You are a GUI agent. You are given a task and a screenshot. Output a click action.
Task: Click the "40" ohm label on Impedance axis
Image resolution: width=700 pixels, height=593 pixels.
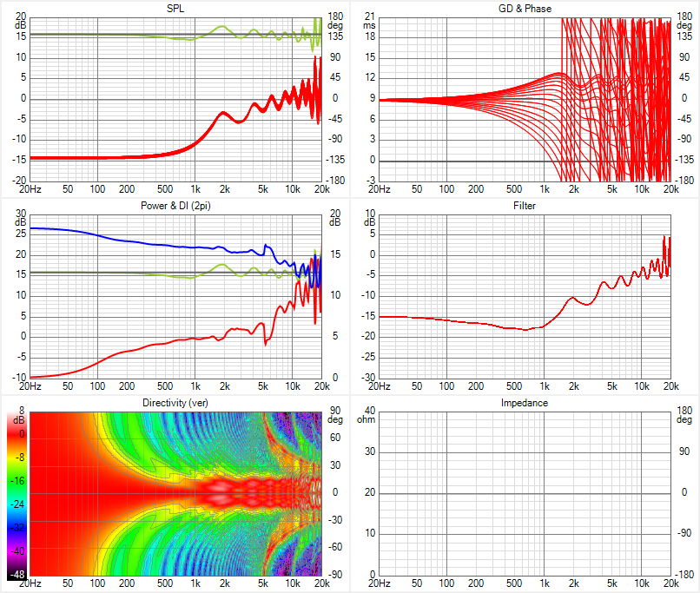click(x=370, y=411)
